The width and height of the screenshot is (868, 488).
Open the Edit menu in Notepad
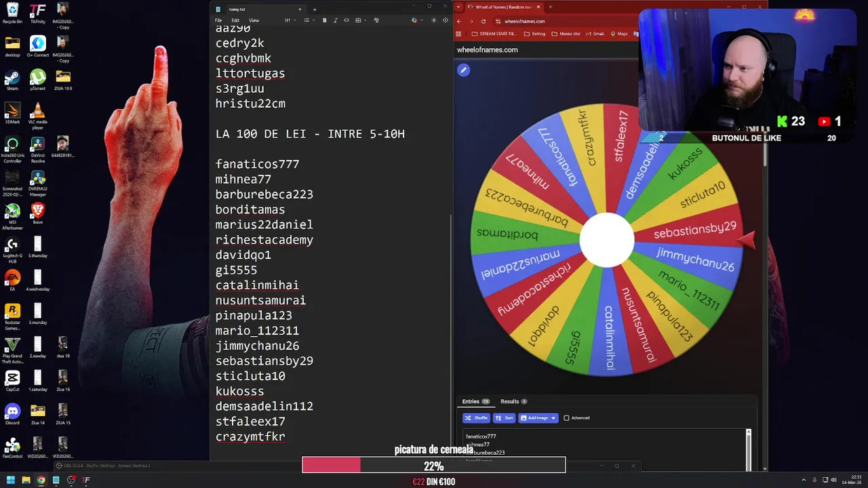tap(235, 20)
